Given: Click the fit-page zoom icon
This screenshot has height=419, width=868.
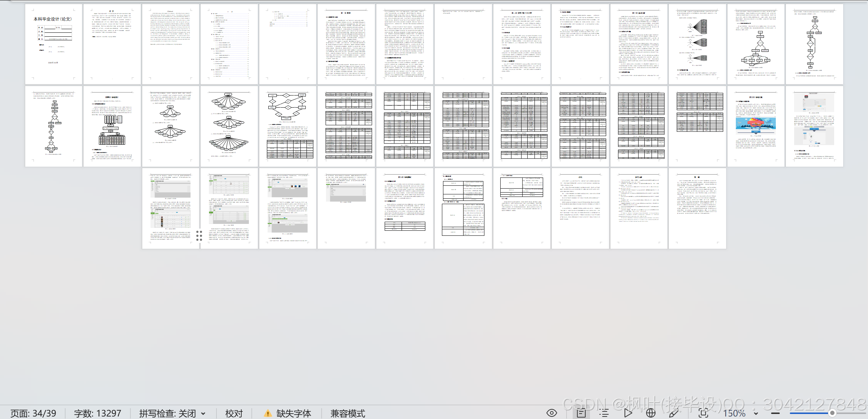Looking at the screenshot, I should [x=703, y=413].
